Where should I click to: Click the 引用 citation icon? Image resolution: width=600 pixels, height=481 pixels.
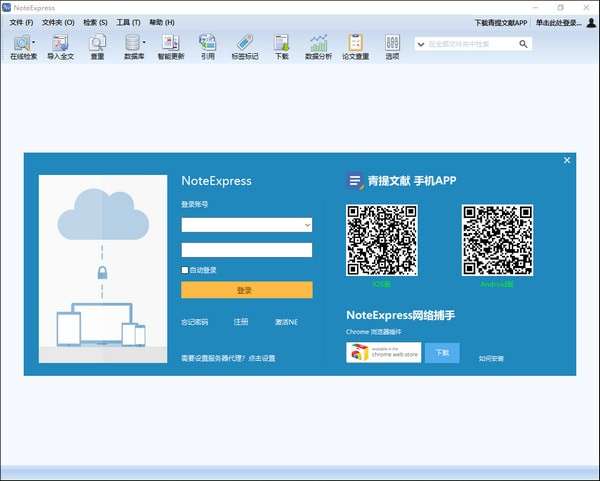(207, 44)
